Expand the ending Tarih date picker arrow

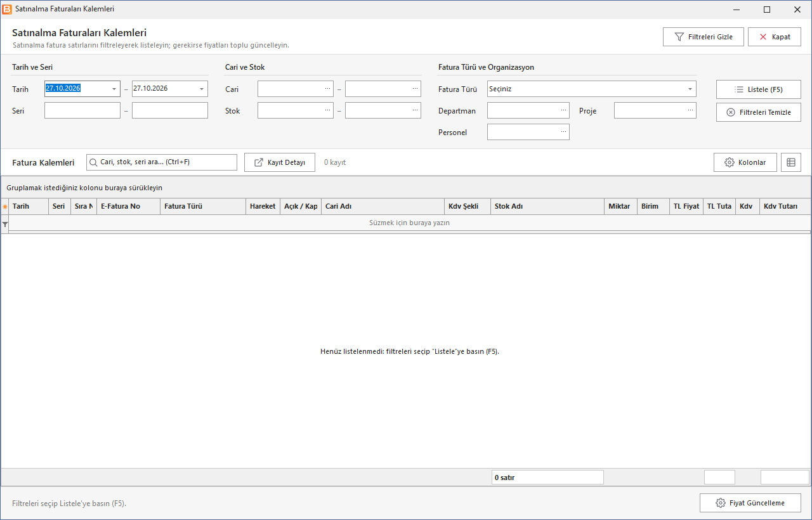click(x=202, y=89)
